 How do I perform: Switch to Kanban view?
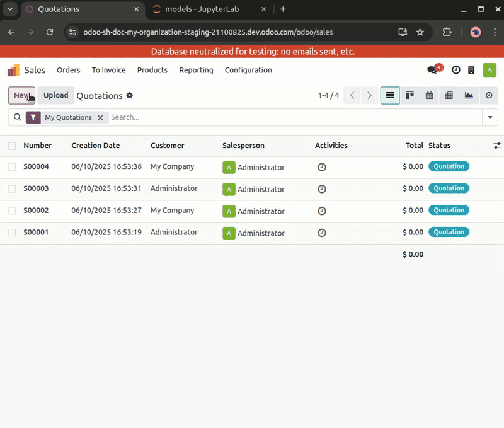coord(409,96)
